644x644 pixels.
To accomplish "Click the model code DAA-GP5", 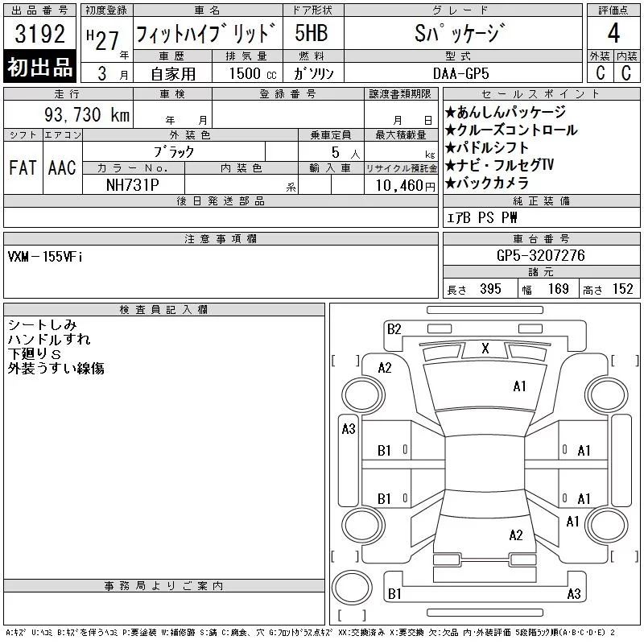I will tap(461, 72).
